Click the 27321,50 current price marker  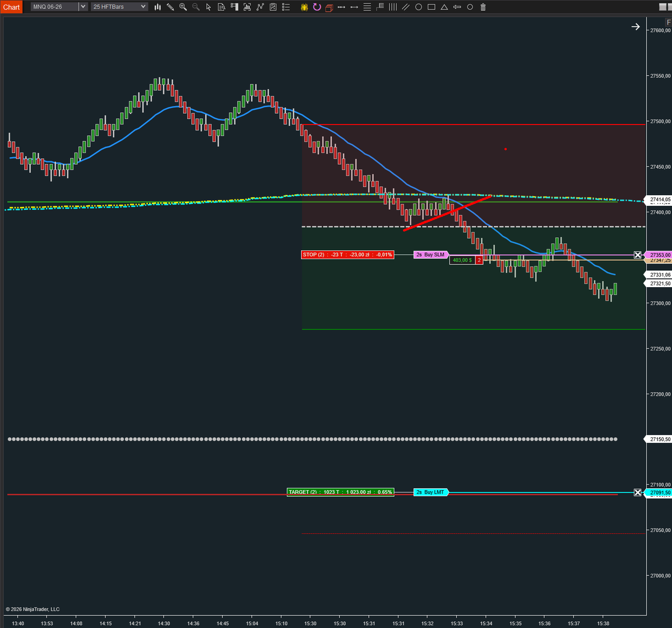[659, 284]
